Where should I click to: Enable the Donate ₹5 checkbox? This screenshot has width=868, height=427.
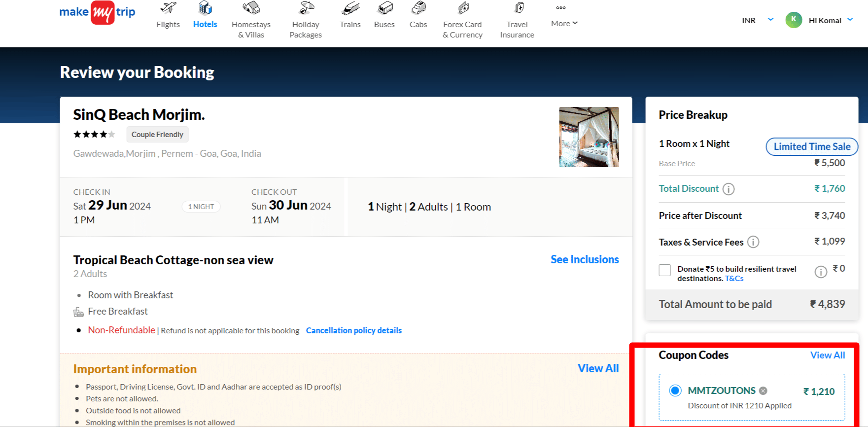pyautogui.click(x=665, y=270)
